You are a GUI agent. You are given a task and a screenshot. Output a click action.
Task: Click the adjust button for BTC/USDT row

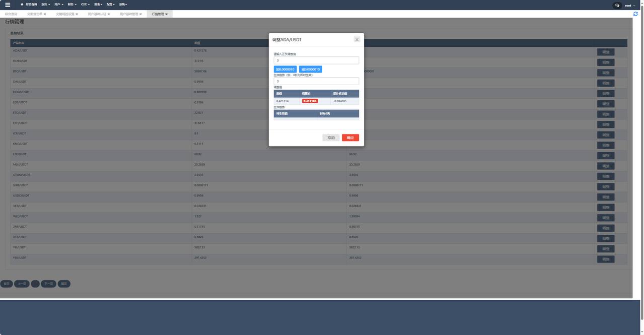(605, 73)
